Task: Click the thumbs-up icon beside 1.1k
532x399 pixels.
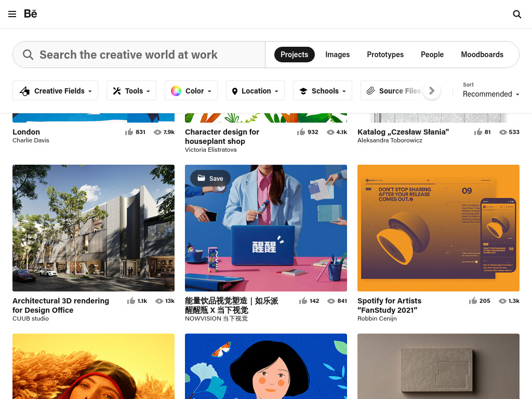Action: click(x=131, y=301)
